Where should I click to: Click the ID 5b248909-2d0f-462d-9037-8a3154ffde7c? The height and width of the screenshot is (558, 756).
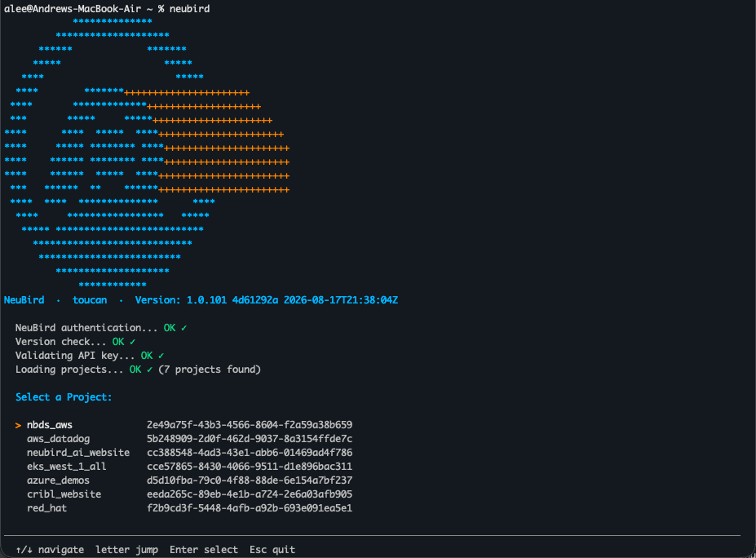[250, 439]
